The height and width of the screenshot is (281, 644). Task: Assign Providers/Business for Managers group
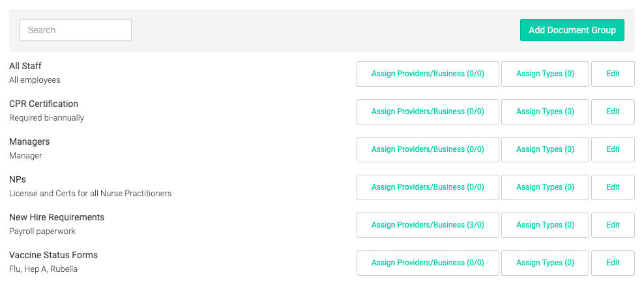[x=428, y=149]
